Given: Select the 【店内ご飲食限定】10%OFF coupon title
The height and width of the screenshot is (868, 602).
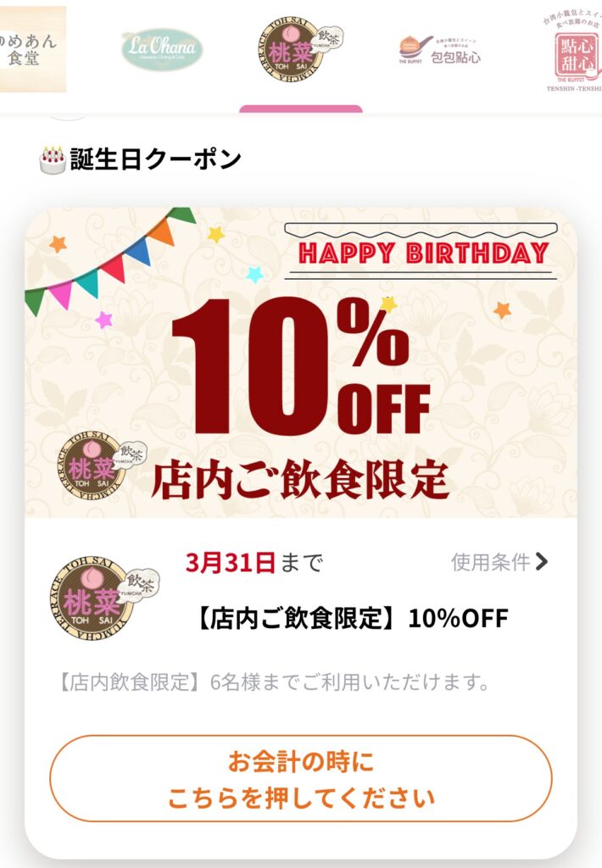Looking at the screenshot, I should tap(351, 618).
